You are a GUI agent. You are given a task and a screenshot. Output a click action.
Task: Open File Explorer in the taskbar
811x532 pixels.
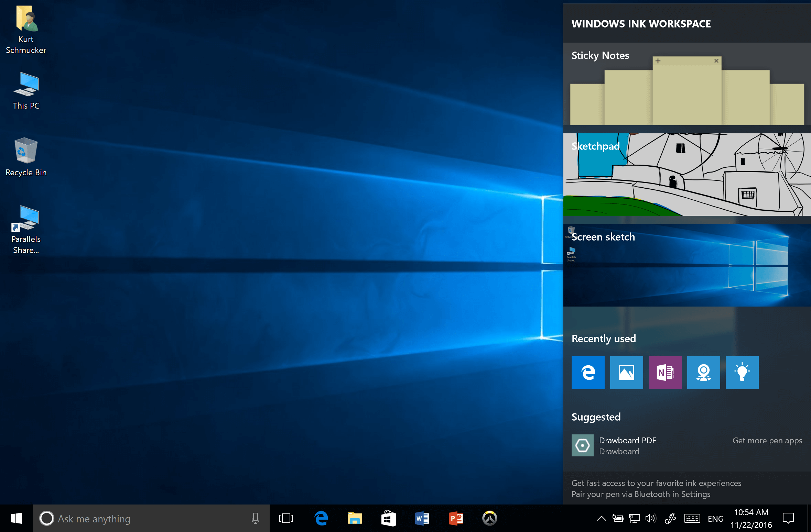[355, 518]
